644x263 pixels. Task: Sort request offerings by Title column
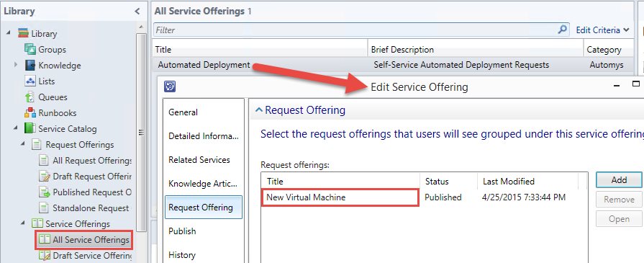click(340, 181)
